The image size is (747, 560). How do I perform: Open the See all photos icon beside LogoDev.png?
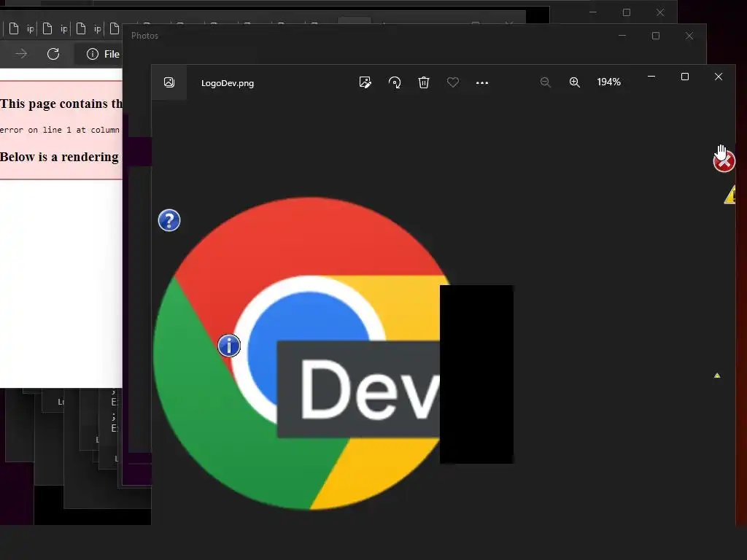pos(169,82)
